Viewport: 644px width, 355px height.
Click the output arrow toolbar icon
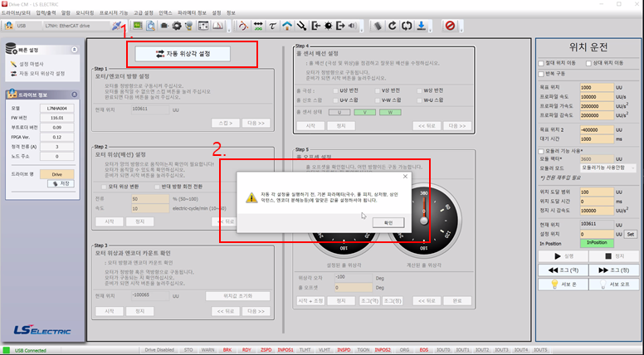[x=340, y=26]
